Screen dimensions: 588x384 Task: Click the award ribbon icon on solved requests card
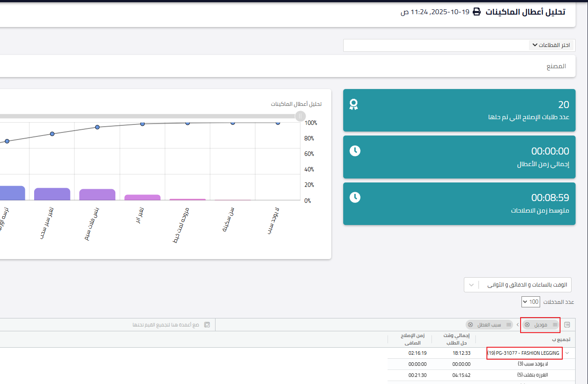coord(353,105)
